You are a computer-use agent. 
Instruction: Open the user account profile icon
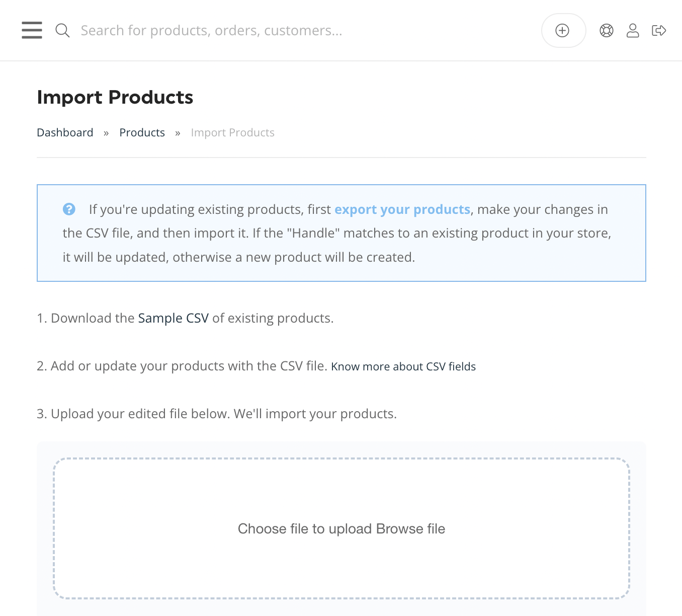point(633,31)
